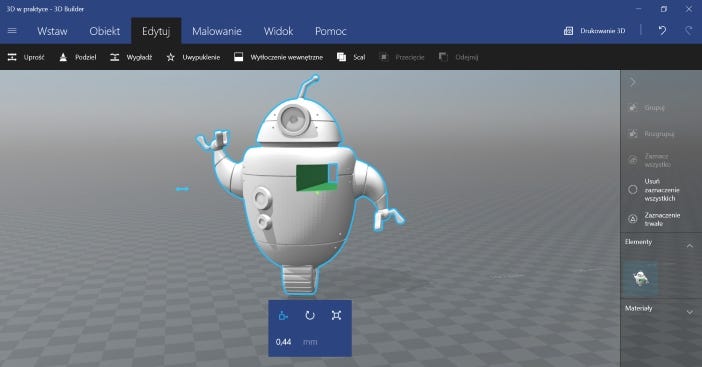Click the Wygładź smooth icon

[115, 57]
